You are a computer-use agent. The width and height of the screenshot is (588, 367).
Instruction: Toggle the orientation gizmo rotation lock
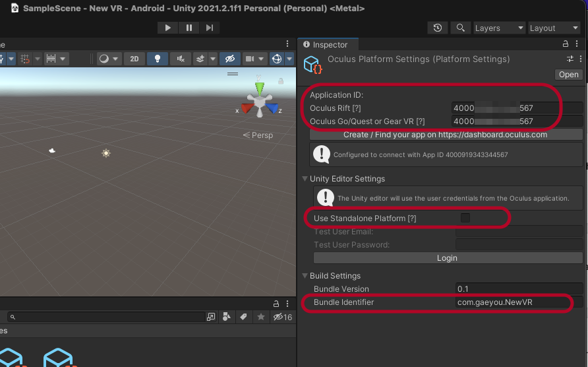tap(281, 81)
